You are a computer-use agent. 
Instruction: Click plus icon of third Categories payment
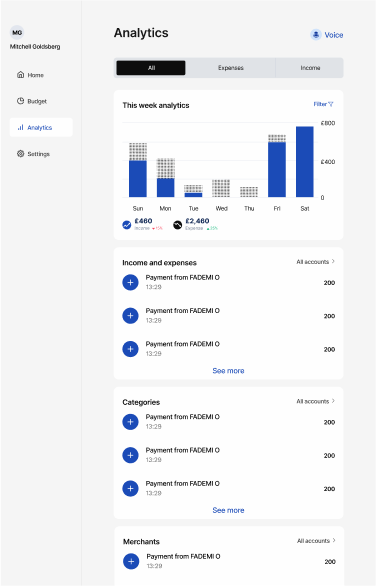[x=130, y=488]
